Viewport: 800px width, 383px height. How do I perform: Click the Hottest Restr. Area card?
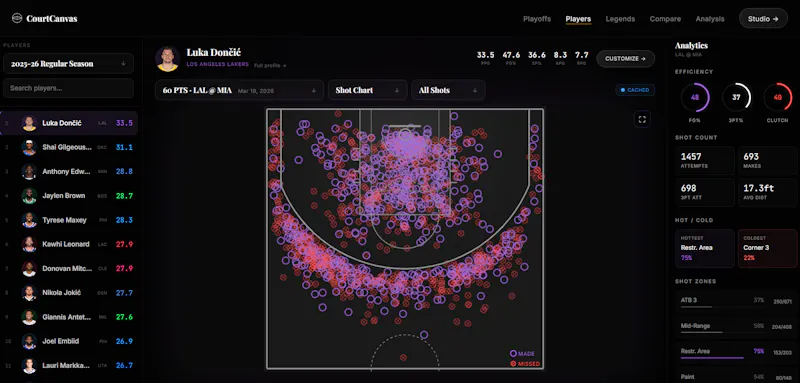(705, 248)
